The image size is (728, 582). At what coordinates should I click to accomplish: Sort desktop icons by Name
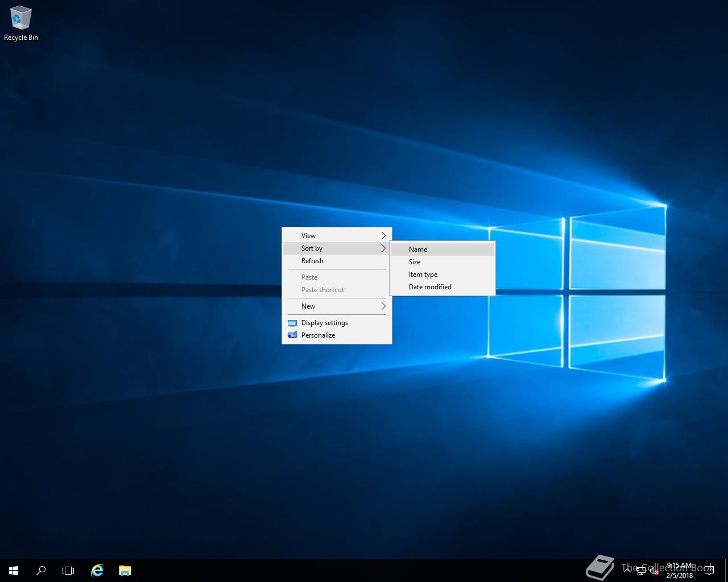[442, 249]
